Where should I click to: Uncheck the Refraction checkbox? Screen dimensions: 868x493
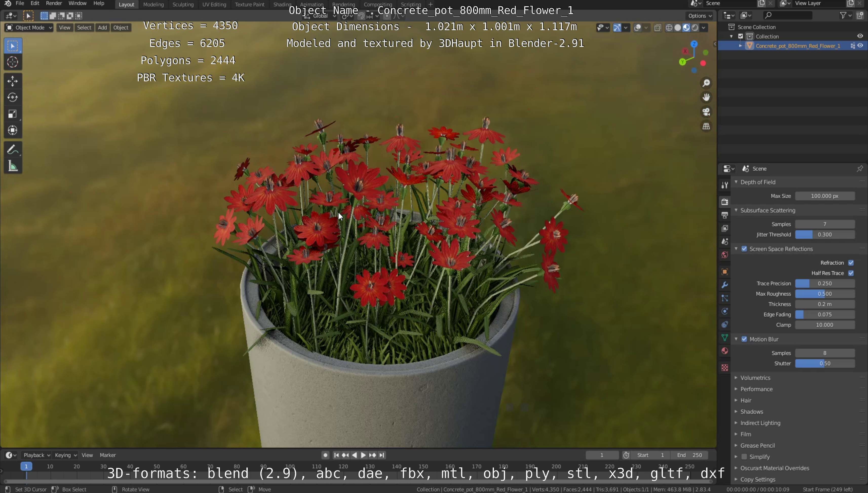(851, 263)
